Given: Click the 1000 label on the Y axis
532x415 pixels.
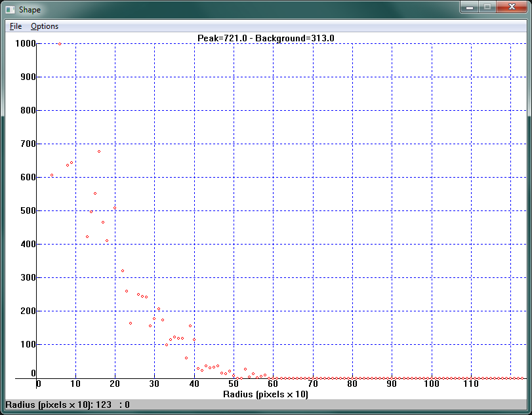Looking at the screenshot, I should click(24, 44).
